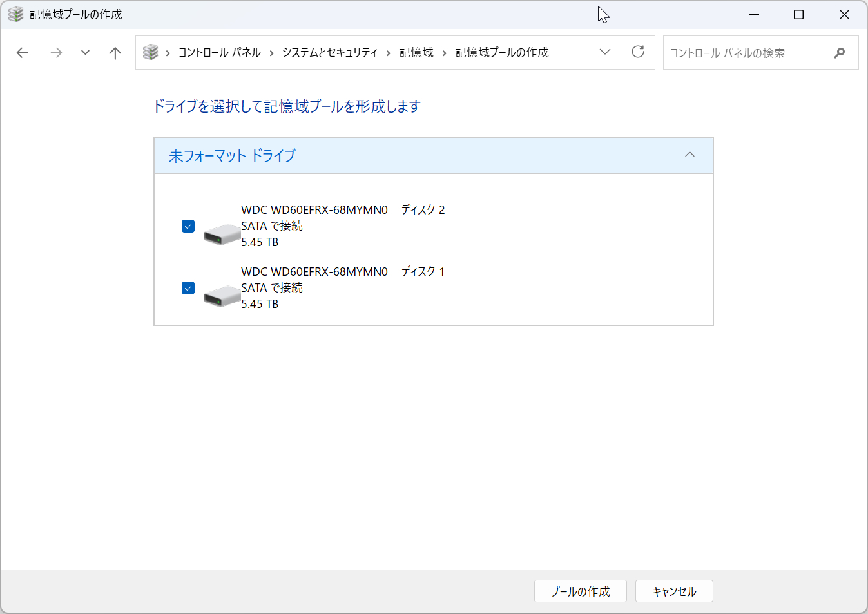Click the storage icon in address bar
This screenshot has width=868, height=614.
coord(150,52)
